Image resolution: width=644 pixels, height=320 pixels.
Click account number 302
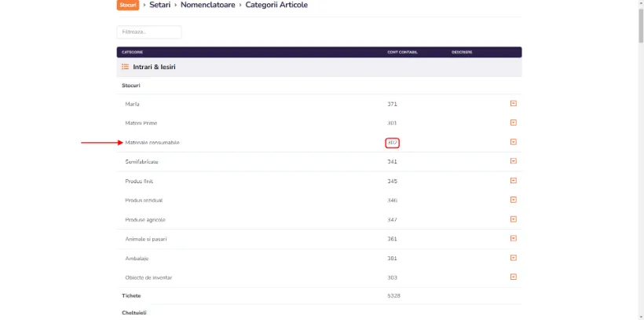coord(392,143)
